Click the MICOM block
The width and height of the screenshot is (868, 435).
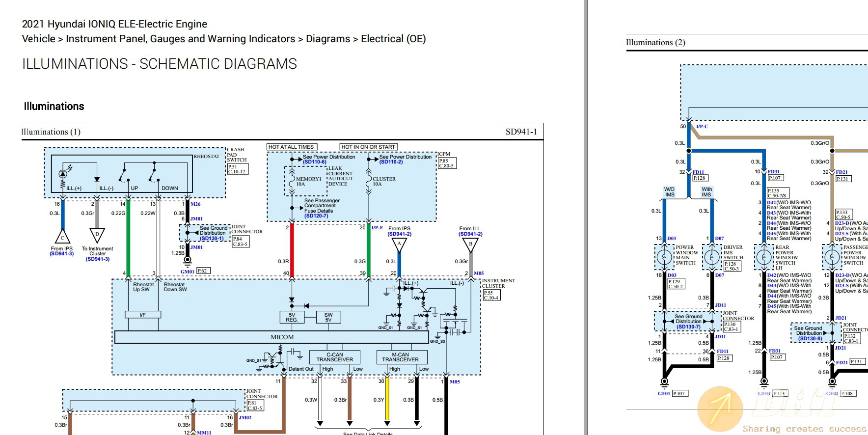[271, 337]
